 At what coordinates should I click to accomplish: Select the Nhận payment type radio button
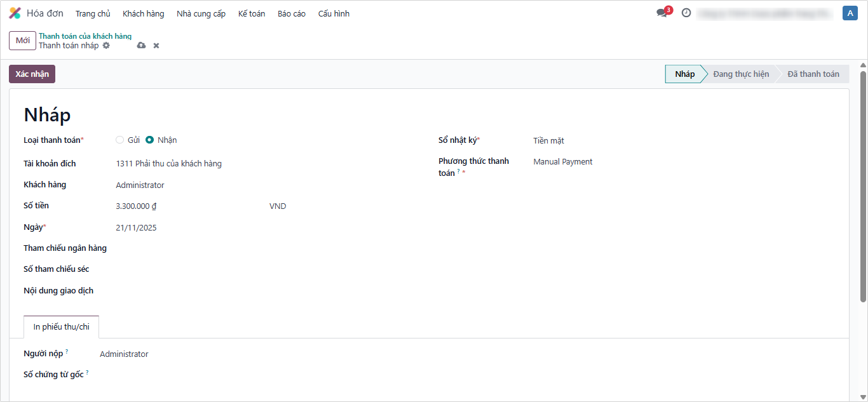pyautogui.click(x=150, y=140)
